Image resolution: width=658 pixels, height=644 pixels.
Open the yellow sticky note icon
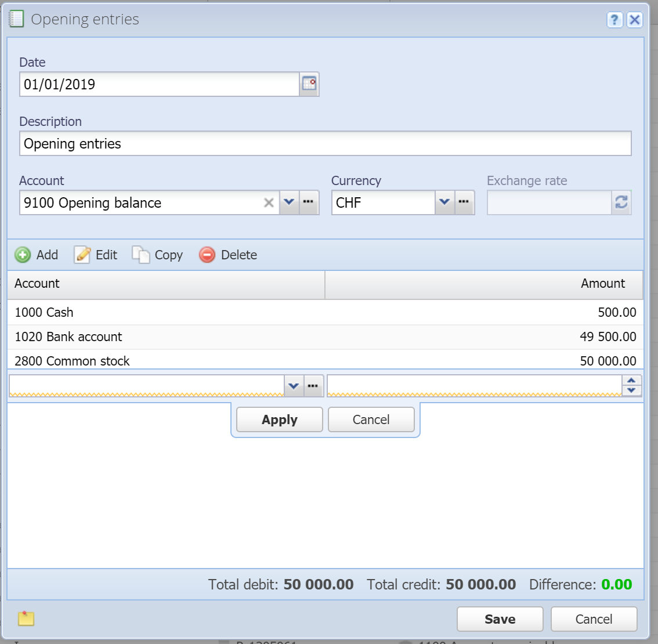[x=26, y=618]
